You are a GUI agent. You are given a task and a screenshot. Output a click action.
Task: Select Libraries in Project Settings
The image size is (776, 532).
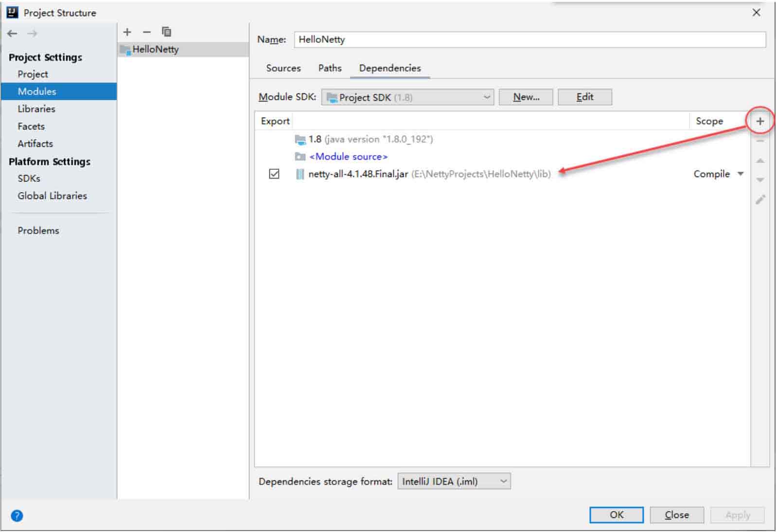[x=36, y=109]
